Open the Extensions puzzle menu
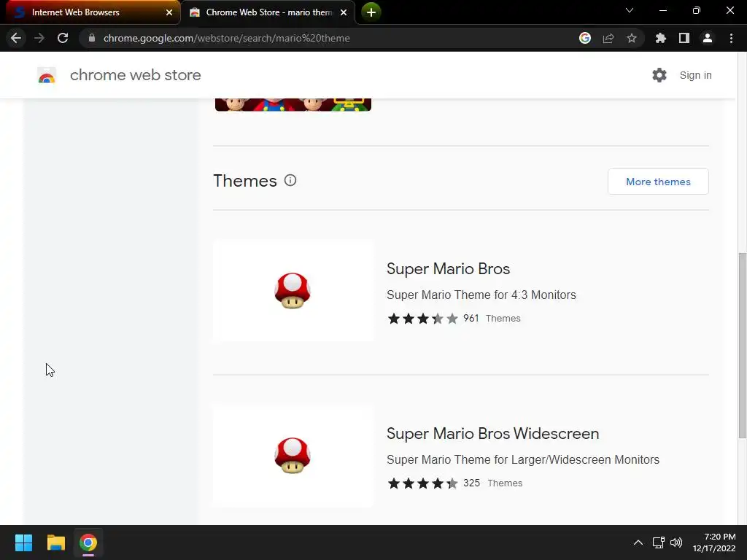 click(x=661, y=38)
